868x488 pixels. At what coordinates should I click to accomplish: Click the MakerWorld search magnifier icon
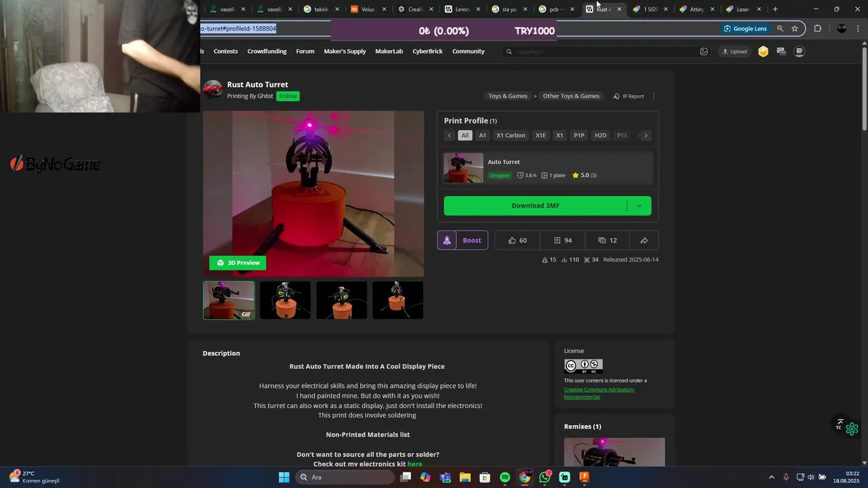point(509,52)
